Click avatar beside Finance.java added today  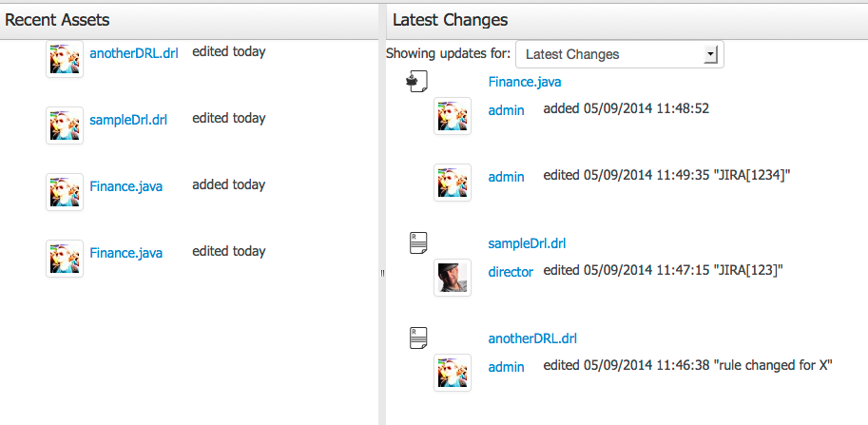click(x=65, y=192)
